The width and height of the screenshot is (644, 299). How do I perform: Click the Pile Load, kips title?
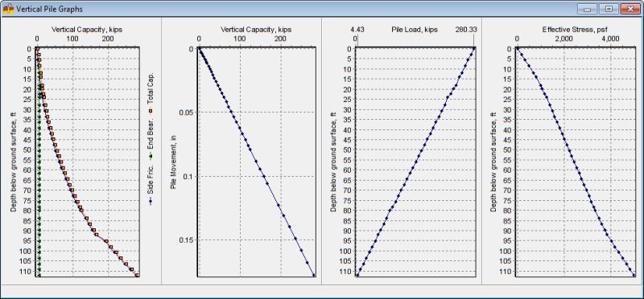[x=415, y=30]
